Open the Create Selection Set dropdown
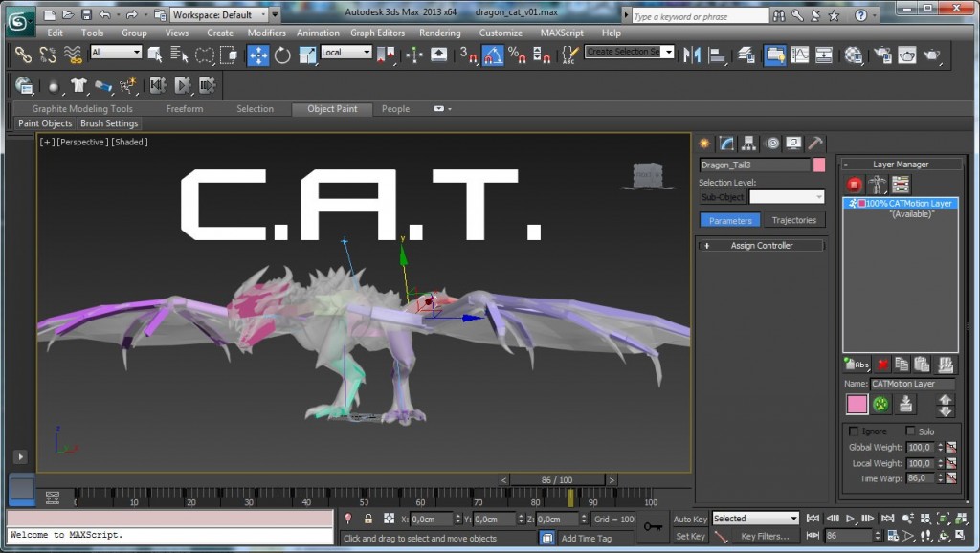 tap(630, 52)
